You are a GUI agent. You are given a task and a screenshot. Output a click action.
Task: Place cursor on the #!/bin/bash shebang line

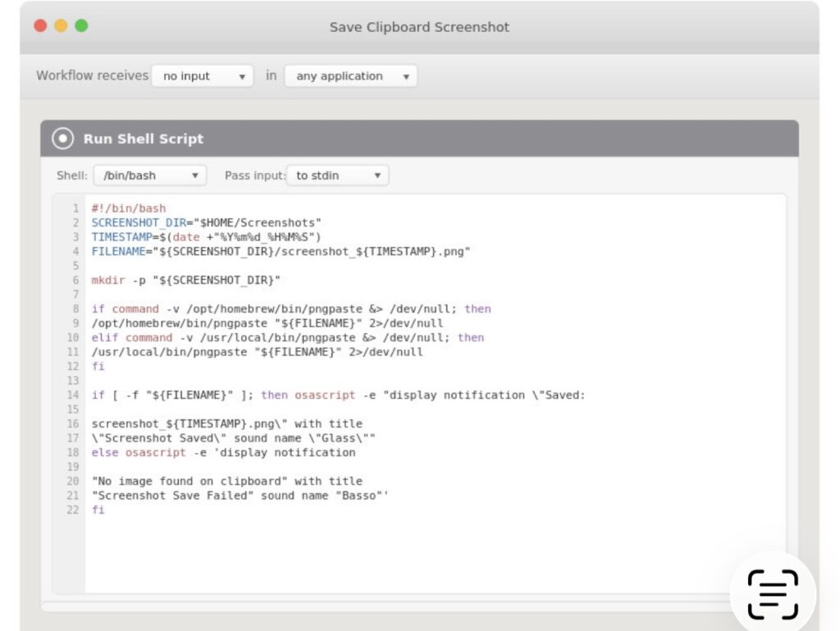(x=129, y=208)
